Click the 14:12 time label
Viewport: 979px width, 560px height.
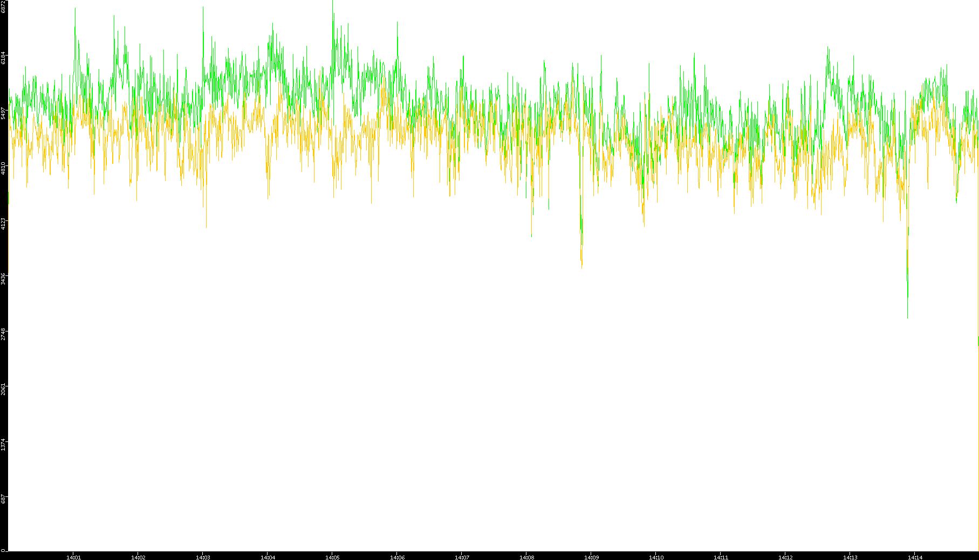785,557
